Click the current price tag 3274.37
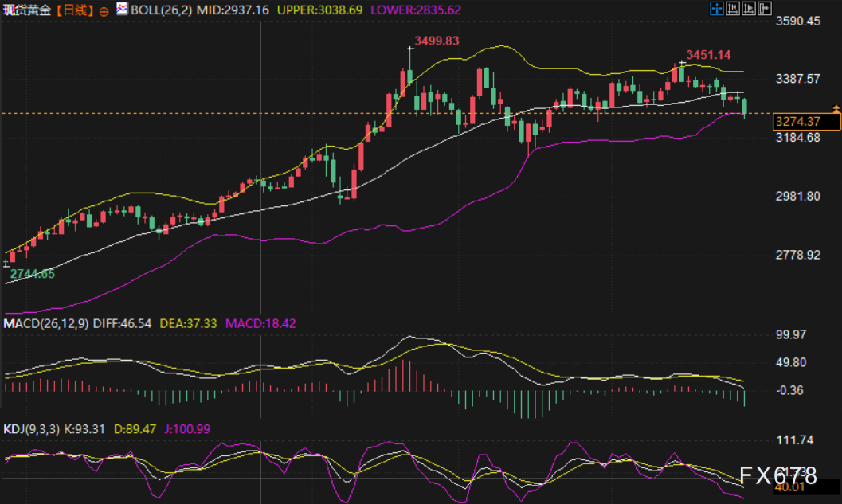The height and width of the screenshot is (504, 842). [806, 122]
